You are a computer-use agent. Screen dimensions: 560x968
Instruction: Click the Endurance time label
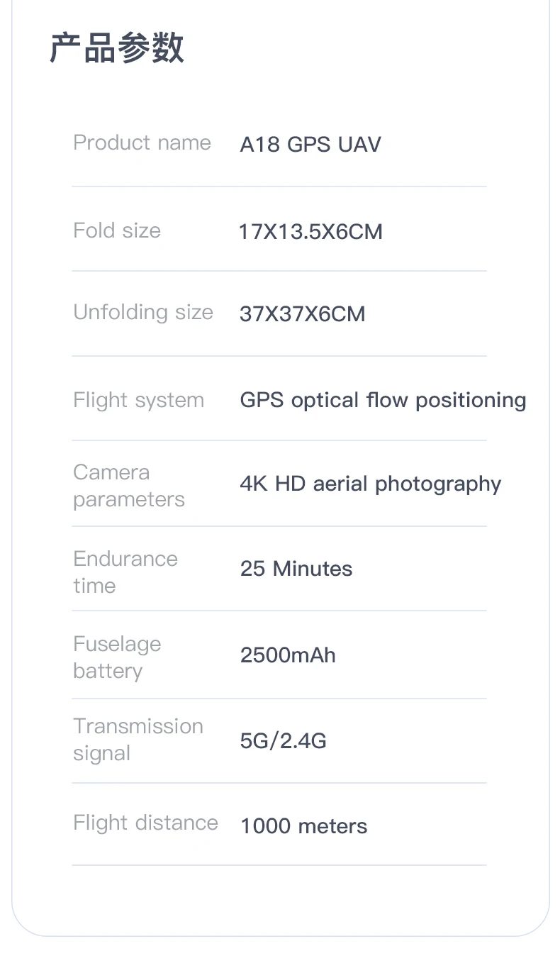point(125,572)
